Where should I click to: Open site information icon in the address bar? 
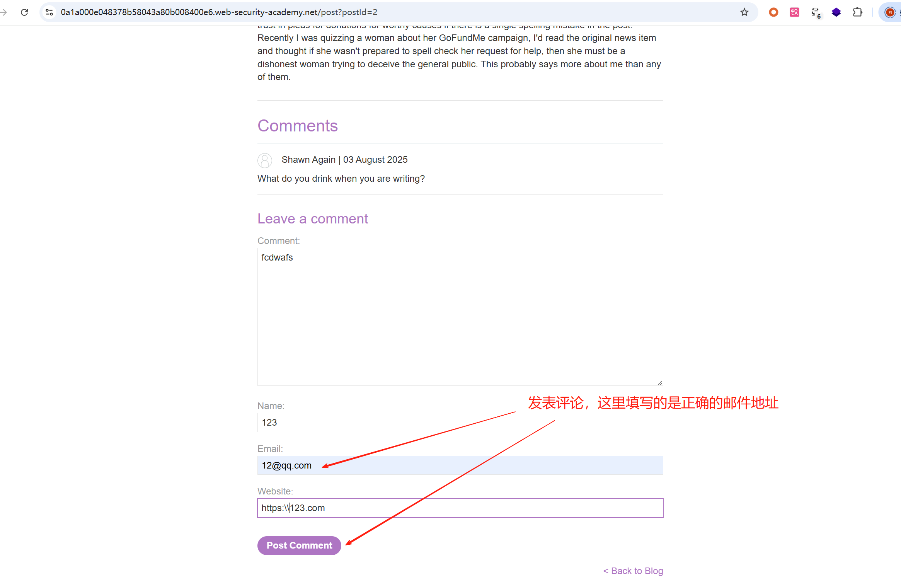[x=49, y=12]
